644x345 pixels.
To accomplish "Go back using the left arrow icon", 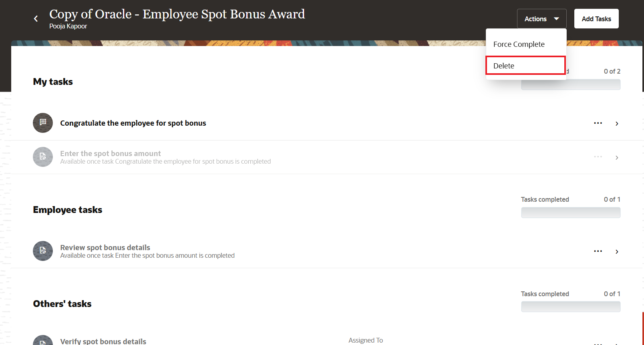I will (x=36, y=18).
